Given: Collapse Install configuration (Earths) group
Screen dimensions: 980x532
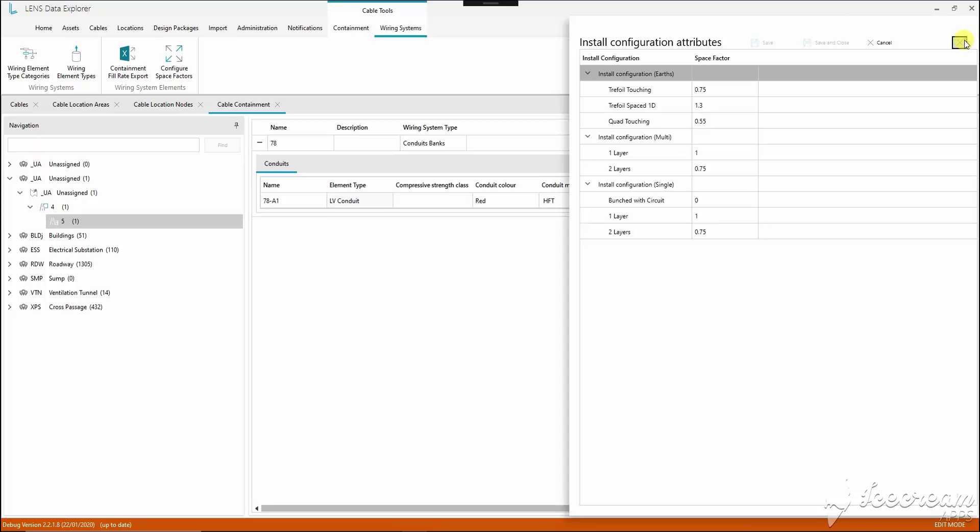Looking at the screenshot, I should (587, 74).
